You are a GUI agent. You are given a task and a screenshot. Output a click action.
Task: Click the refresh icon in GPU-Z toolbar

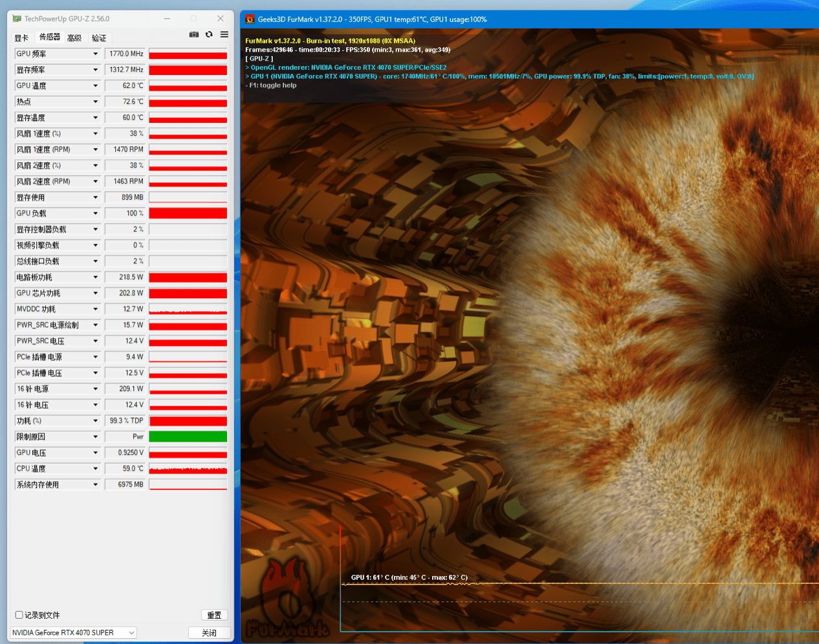click(209, 35)
